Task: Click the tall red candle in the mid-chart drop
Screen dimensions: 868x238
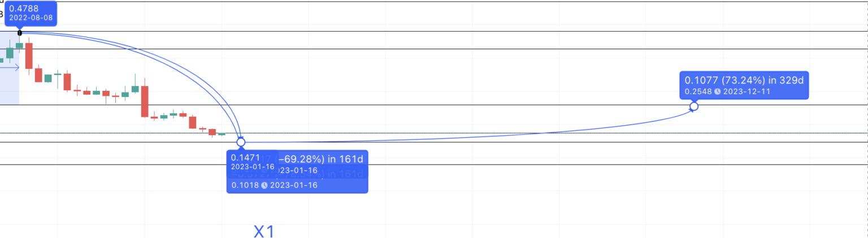Action: click(145, 101)
